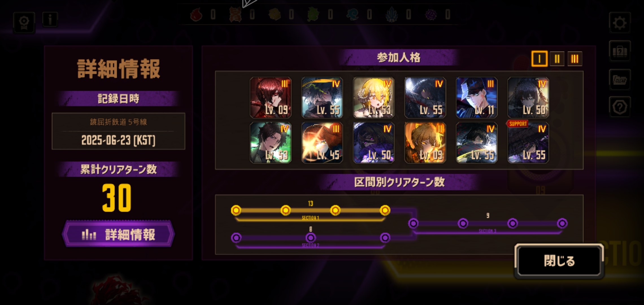Click last node of Section 3 track
This screenshot has width=644, height=305.
pyautogui.click(x=562, y=223)
